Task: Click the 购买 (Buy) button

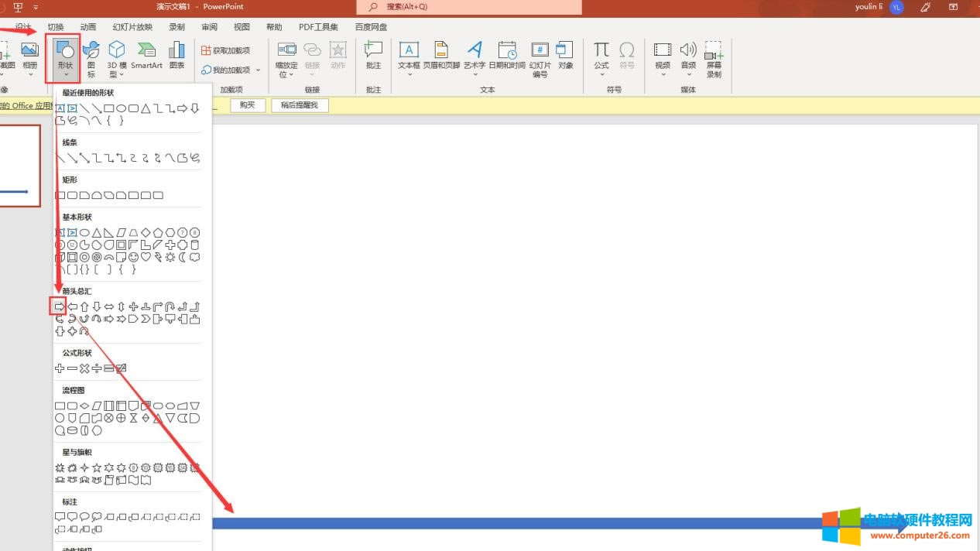Action: 247,105
